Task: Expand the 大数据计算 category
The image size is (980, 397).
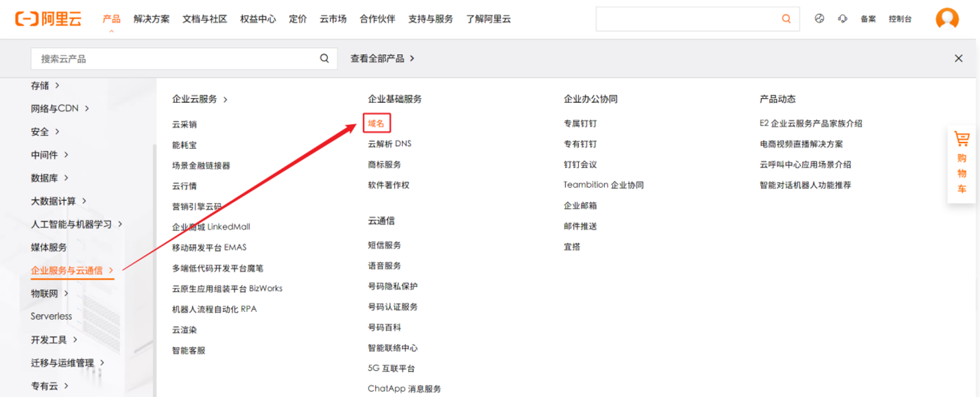Action: 59,201
